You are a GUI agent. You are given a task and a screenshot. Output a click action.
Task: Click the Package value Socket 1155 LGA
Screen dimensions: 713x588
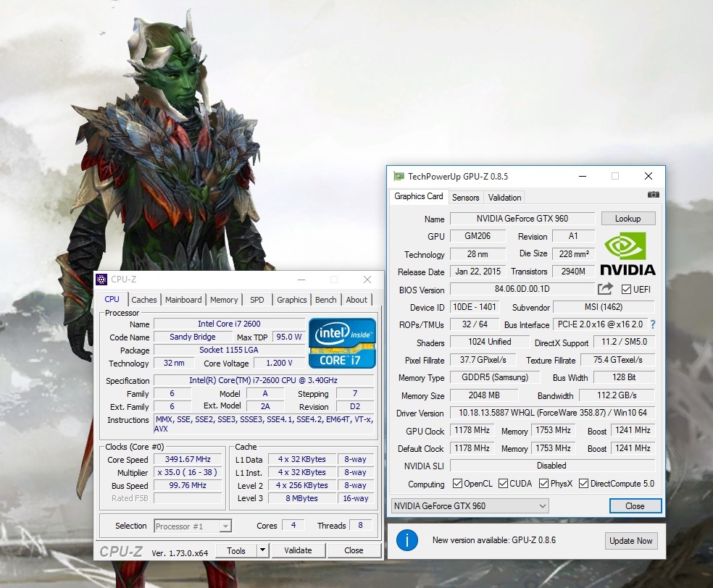[229, 350]
